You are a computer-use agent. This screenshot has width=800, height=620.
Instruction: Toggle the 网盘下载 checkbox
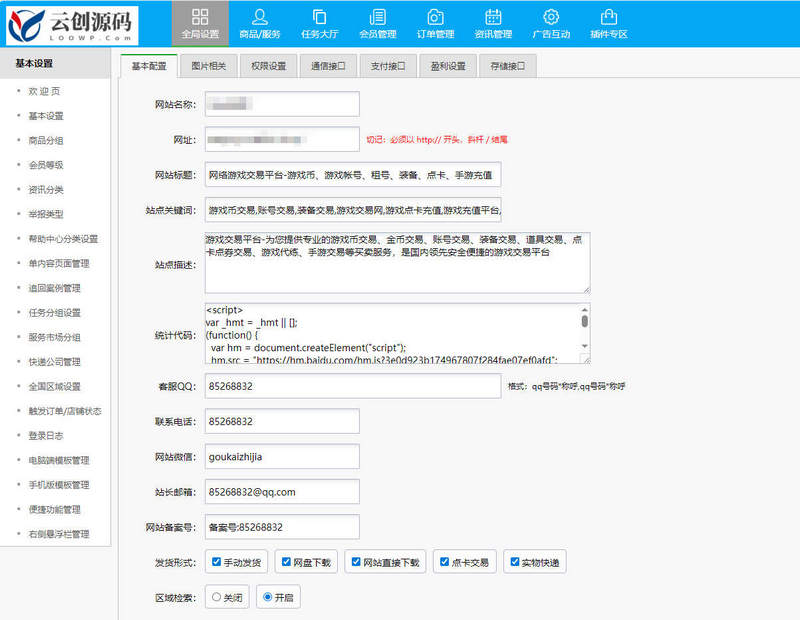(286, 562)
